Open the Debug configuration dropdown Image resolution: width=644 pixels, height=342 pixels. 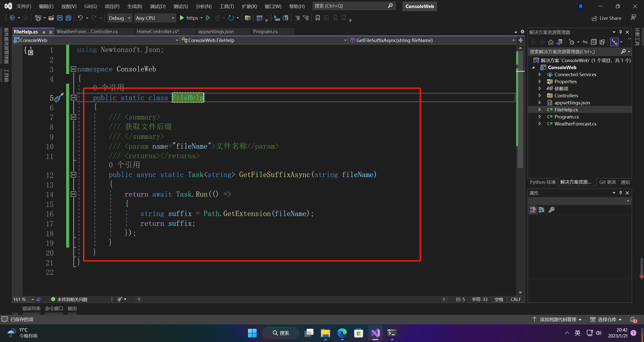point(120,18)
